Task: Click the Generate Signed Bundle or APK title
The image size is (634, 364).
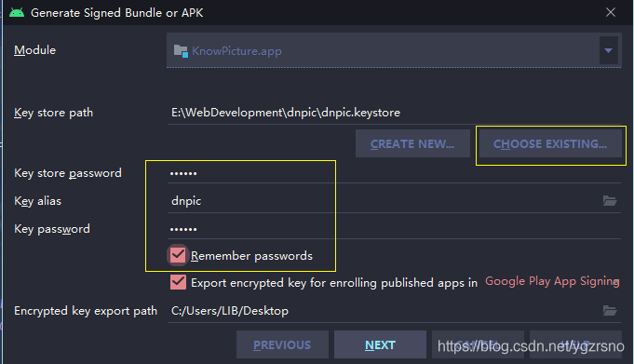Action: (x=117, y=12)
